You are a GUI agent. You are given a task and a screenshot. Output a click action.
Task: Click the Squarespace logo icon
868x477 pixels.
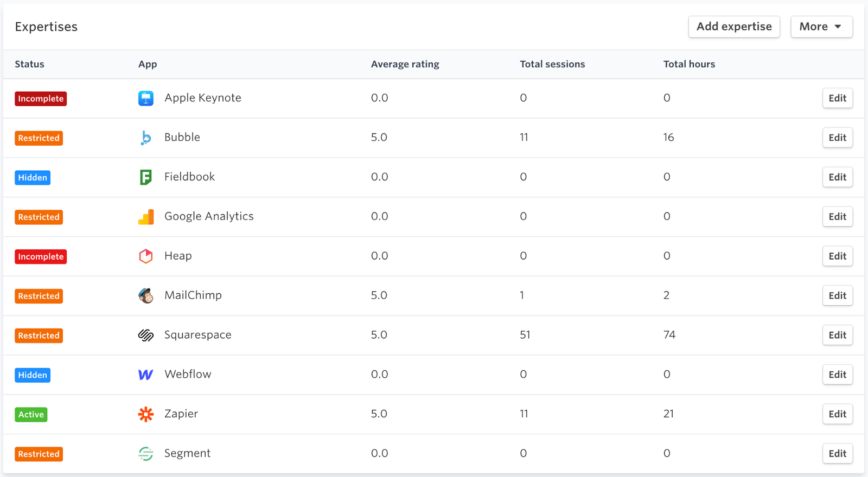146,335
